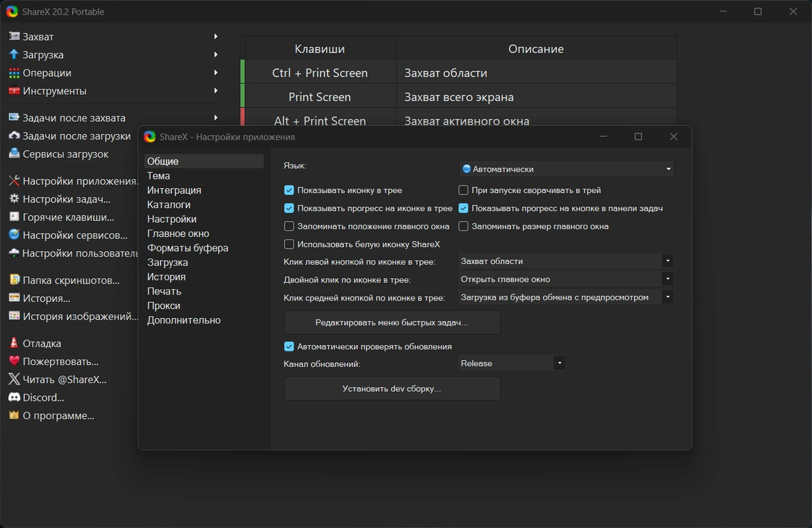Click Установить dev сборку button
The height and width of the screenshot is (528, 812).
(392, 389)
